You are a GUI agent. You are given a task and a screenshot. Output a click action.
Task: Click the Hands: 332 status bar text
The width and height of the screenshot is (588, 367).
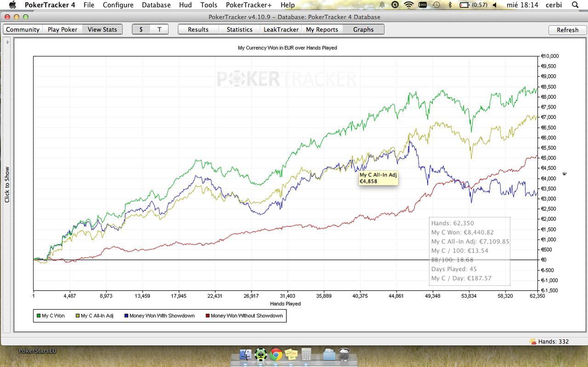point(554,341)
